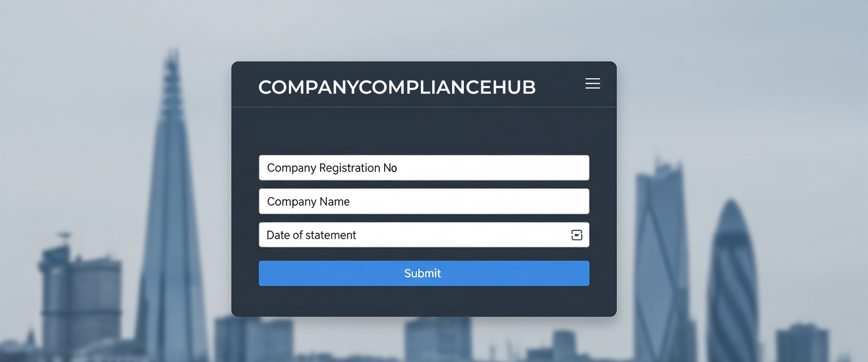Focus the Company Registration No field

point(424,168)
